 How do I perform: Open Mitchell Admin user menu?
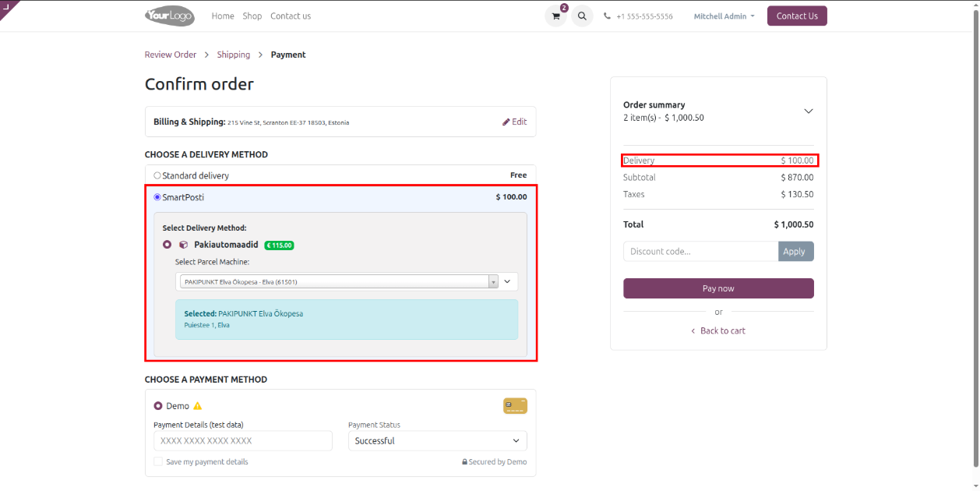point(724,16)
